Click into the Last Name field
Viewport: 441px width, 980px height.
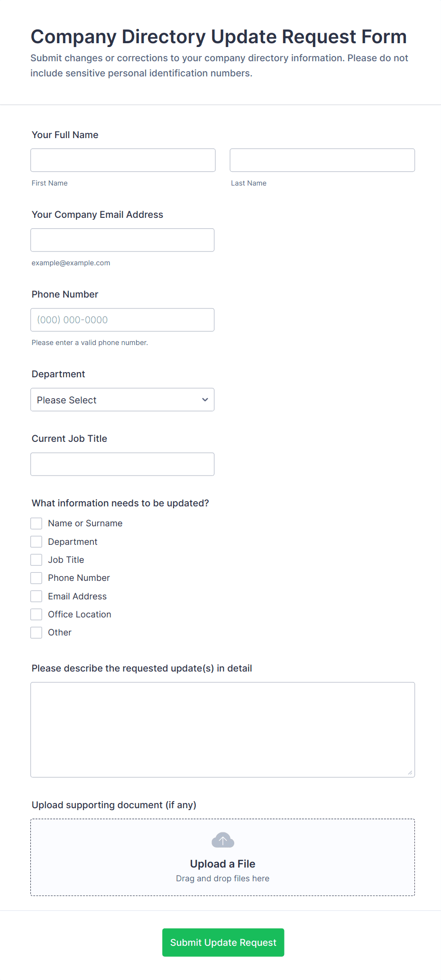[x=322, y=160]
